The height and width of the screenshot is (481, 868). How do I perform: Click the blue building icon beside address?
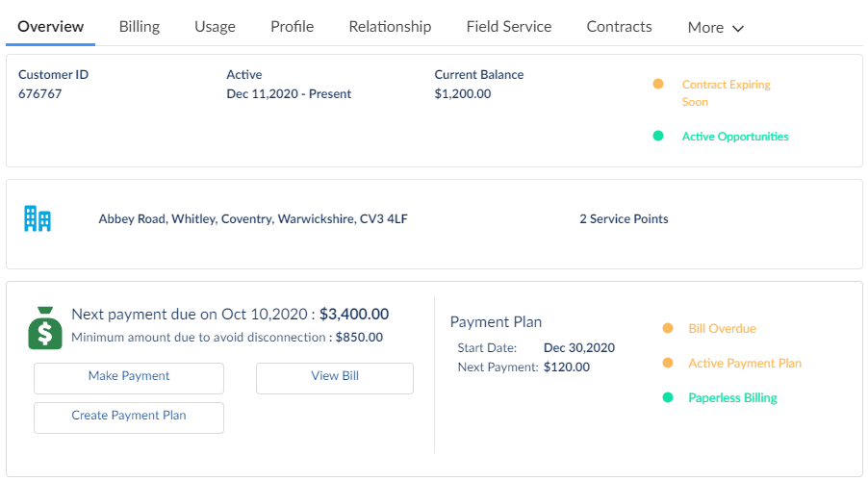point(38,218)
